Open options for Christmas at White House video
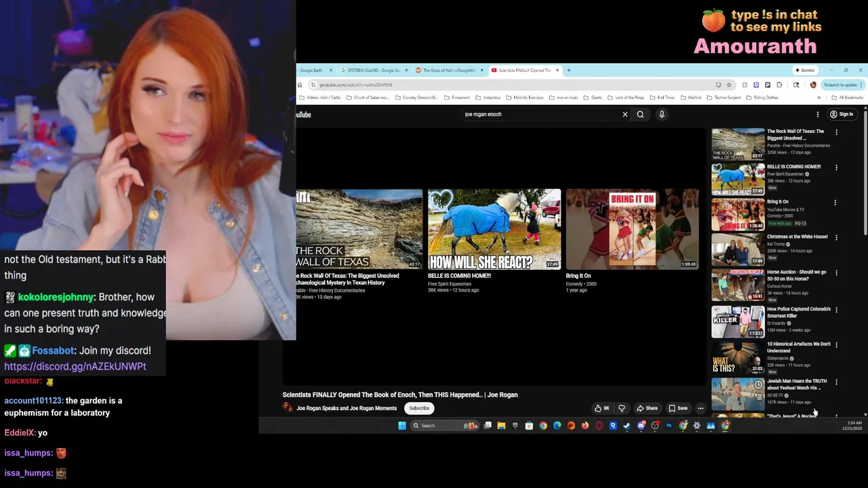Image resolution: width=868 pixels, height=488 pixels. 836,238
